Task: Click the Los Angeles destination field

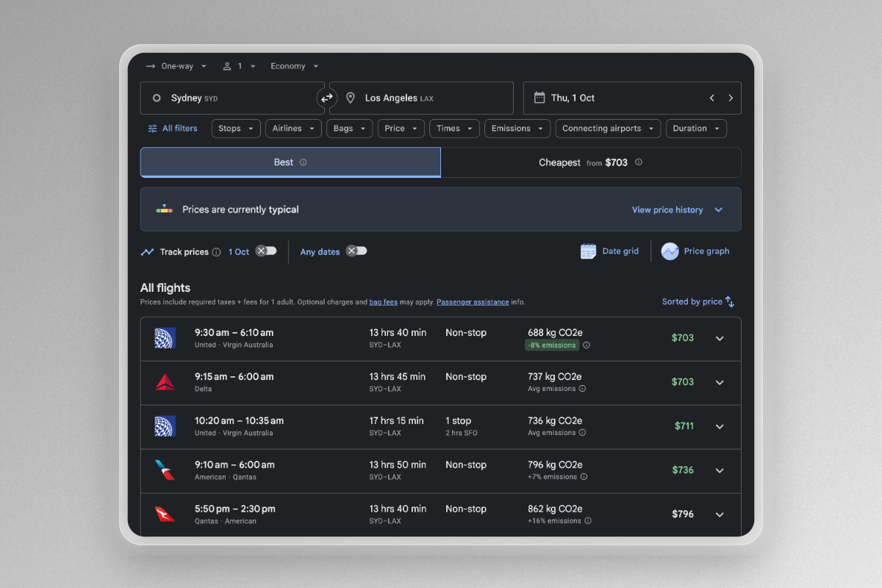Action: [x=421, y=98]
